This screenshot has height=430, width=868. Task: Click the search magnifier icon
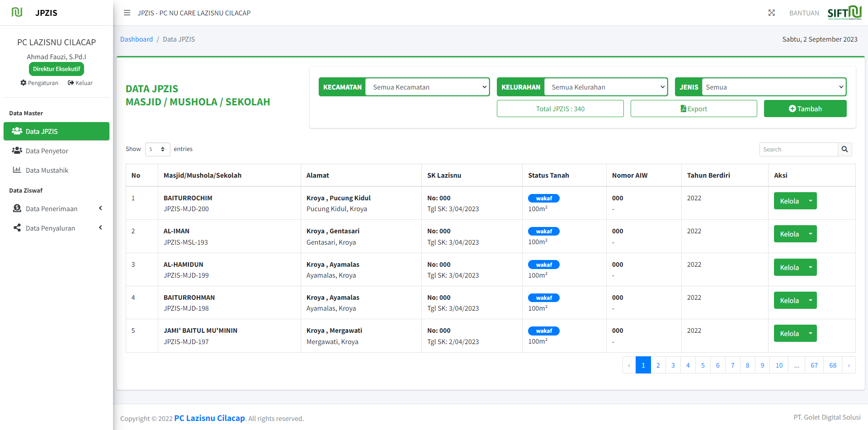[x=844, y=149]
